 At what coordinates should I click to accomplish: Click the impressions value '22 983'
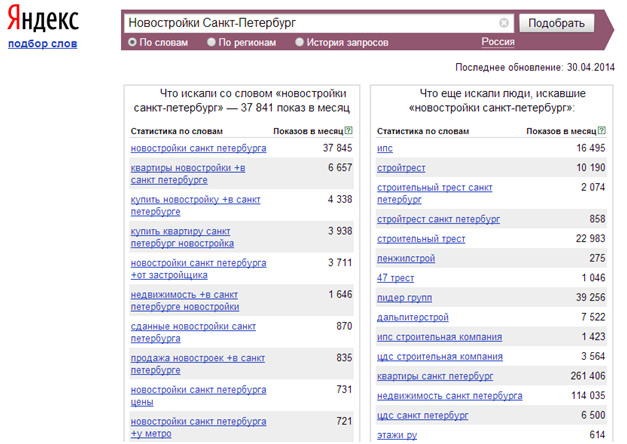591,238
